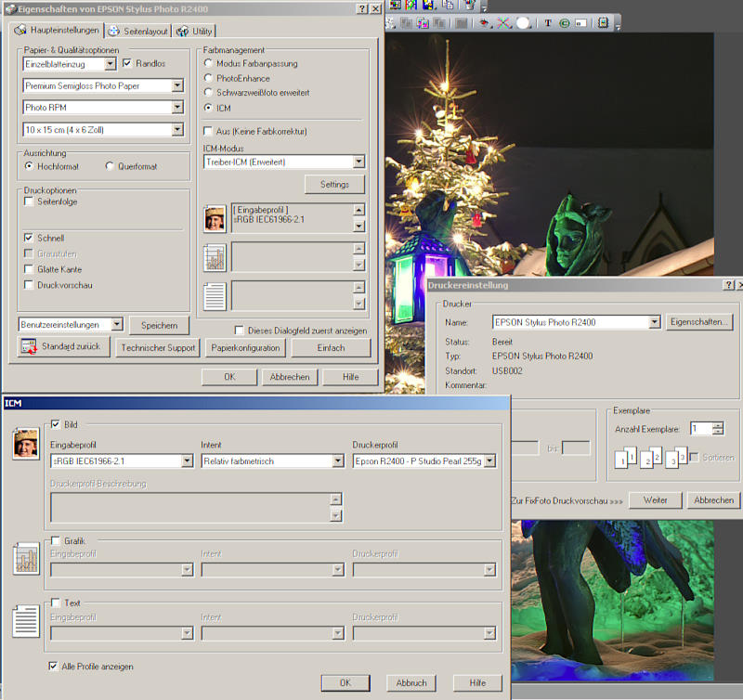Click the Anzahl Exemplare number field
The height and width of the screenshot is (700, 743).
pyautogui.click(x=701, y=429)
